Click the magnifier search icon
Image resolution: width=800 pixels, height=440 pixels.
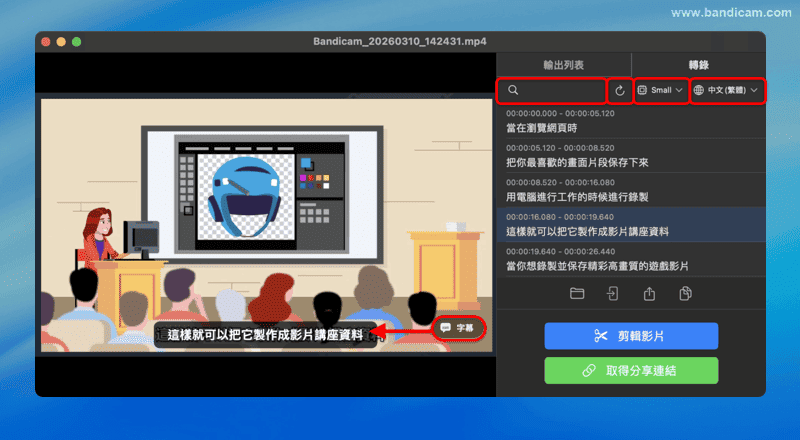coord(513,91)
